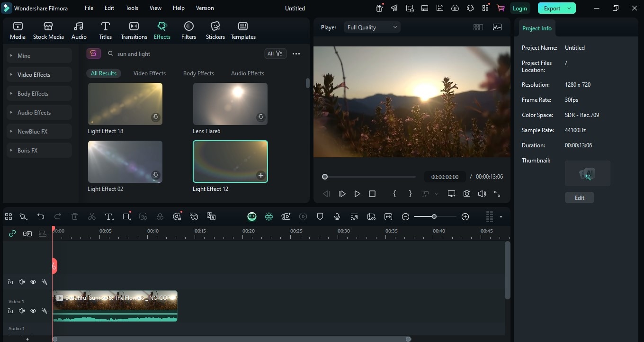Expand the Audio Effects sidebar category
Image resolution: width=644 pixels, height=342 pixels.
click(x=40, y=112)
